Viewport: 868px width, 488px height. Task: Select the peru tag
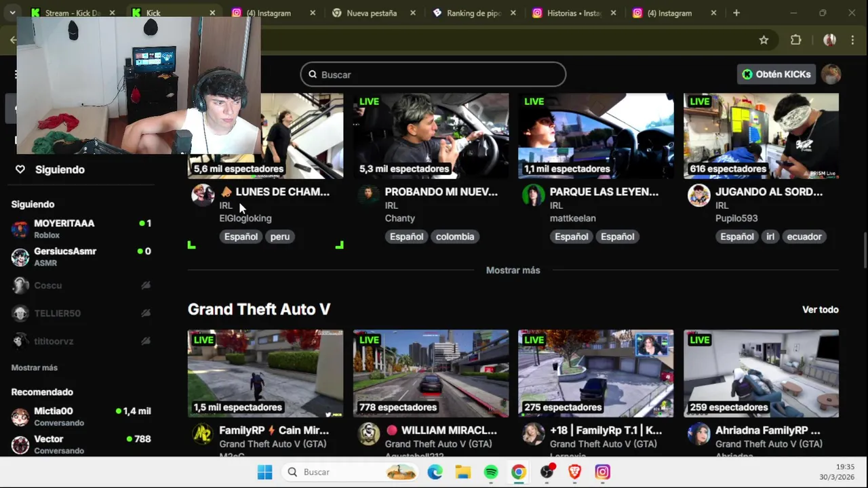coord(279,237)
